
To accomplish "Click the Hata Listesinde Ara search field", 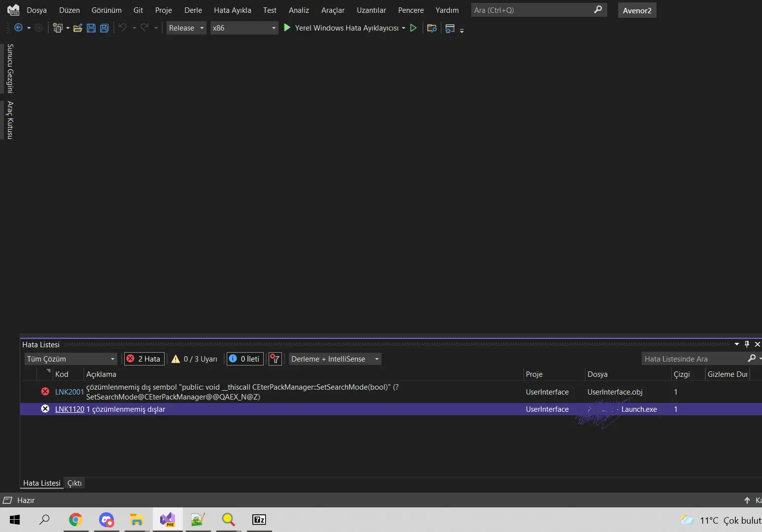I will (x=694, y=359).
